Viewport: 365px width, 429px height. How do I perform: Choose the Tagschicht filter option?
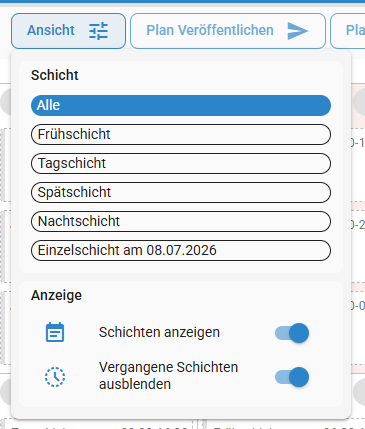pos(181,163)
